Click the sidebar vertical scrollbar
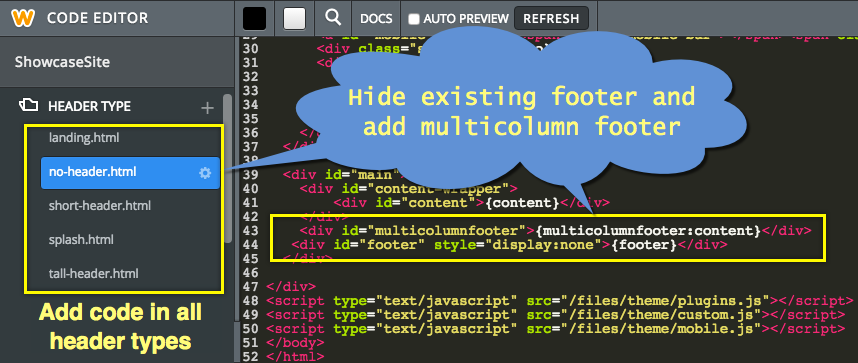 (228, 170)
